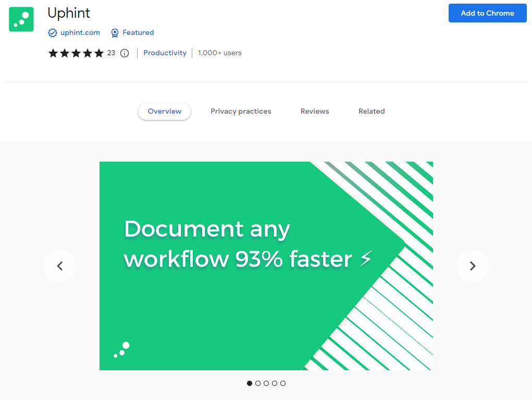Image resolution: width=532 pixels, height=400 pixels.
Task: Click the fifth rating star
Action: click(x=99, y=53)
